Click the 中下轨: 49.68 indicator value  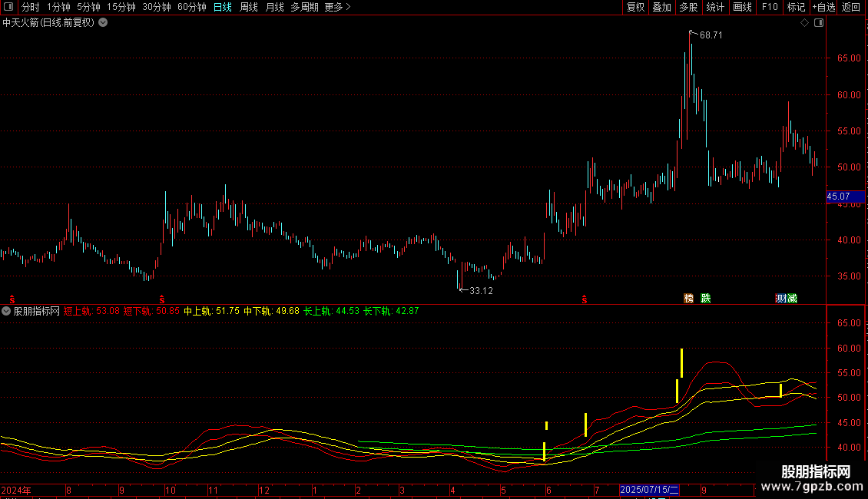[271, 311]
